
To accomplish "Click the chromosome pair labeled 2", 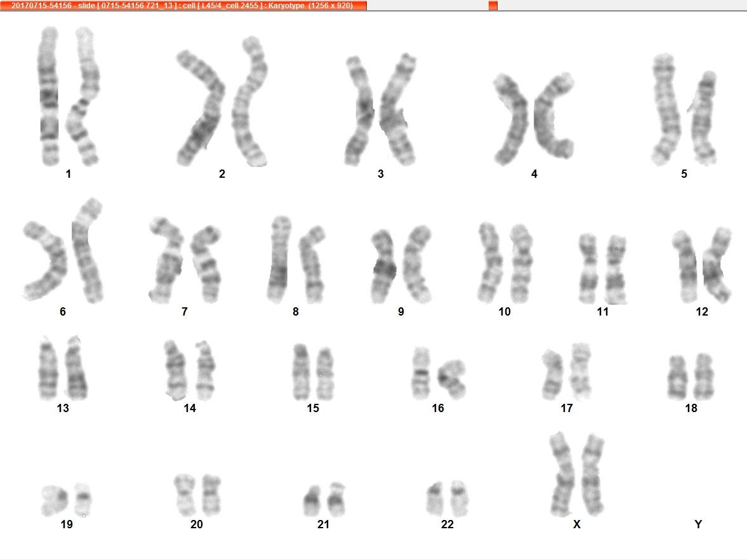I will (221, 101).
